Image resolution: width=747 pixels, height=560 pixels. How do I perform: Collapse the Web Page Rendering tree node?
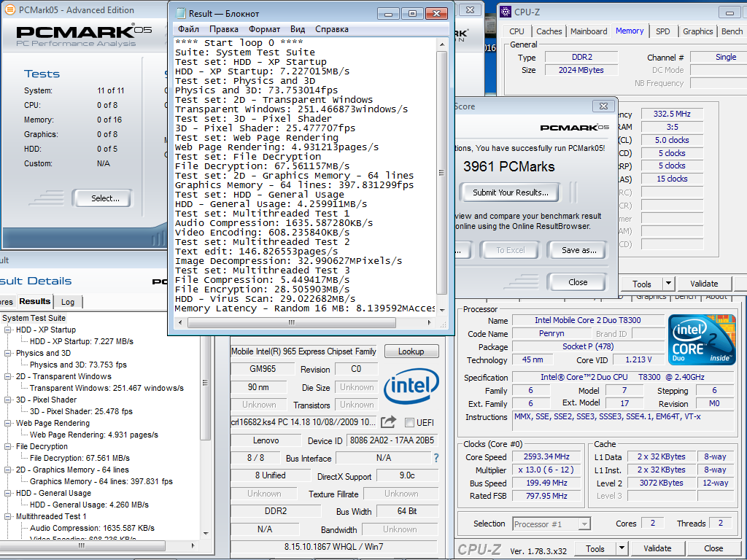[x=7, y=423]
